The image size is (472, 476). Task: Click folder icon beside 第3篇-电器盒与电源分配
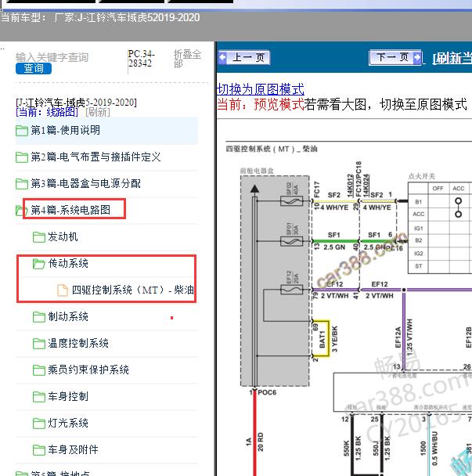point(22,184)
